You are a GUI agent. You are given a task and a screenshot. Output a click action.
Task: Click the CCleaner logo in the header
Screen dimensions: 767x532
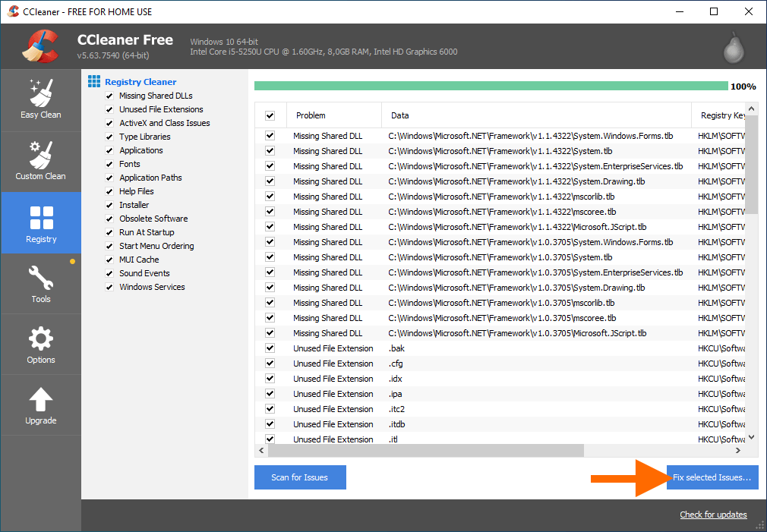[x=40, y=46]
